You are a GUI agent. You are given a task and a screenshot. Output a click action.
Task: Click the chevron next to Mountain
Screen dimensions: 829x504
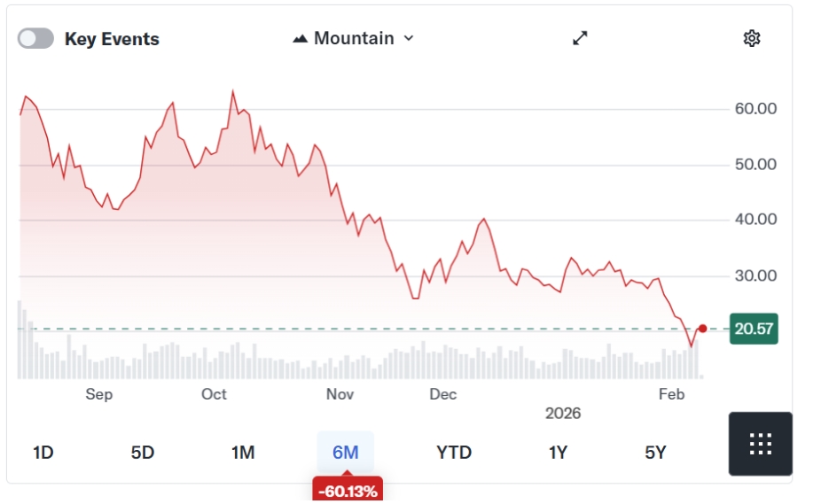[408, 39]
